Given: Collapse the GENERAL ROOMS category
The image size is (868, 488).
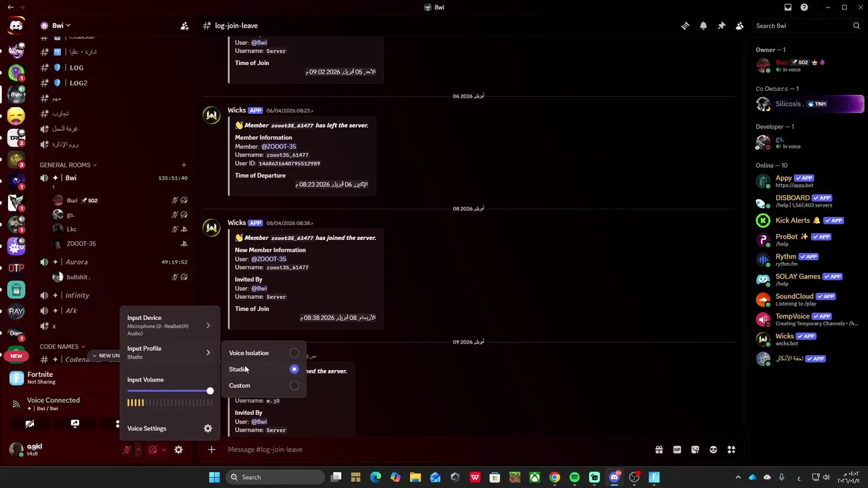Looking at the screenshot, I should [x=68, y=165].
